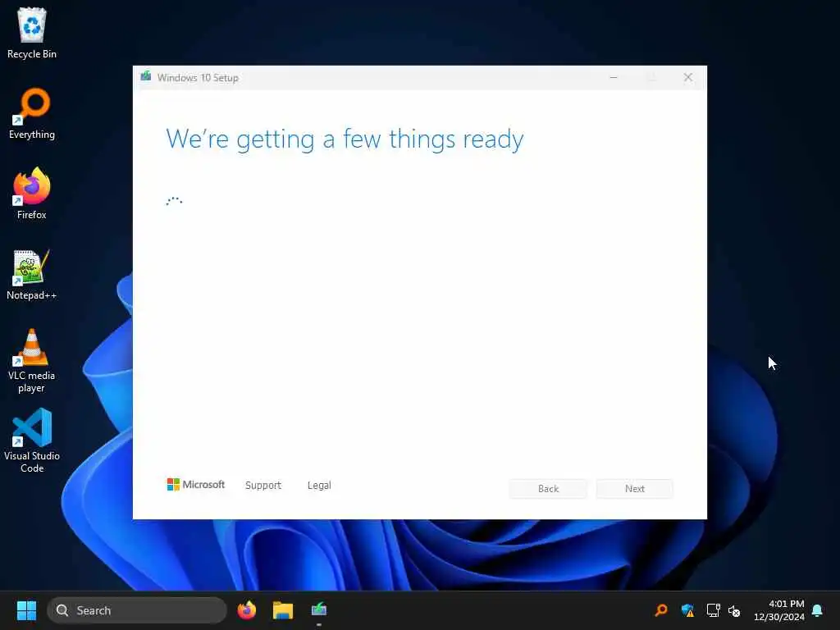This screenshot has width=840, height=630.
Task: Open the clock and date flyout
Action: tap(779, 610)
